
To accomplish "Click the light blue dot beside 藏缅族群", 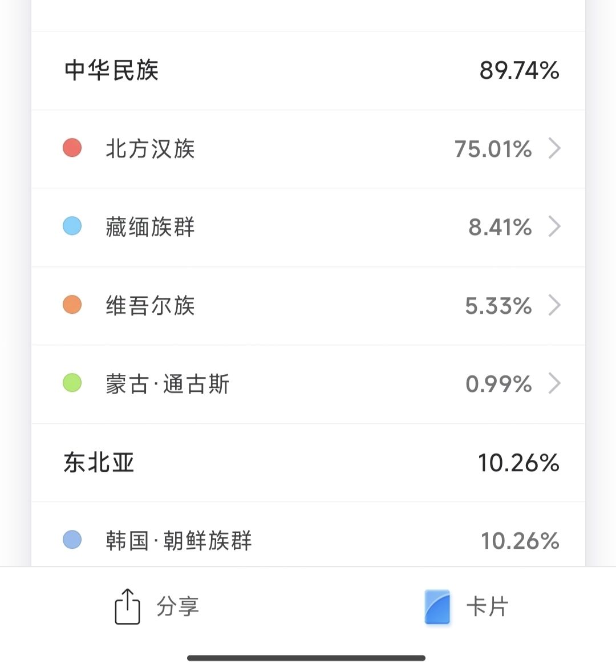I will pyautogui.click(x=72, y=226).
